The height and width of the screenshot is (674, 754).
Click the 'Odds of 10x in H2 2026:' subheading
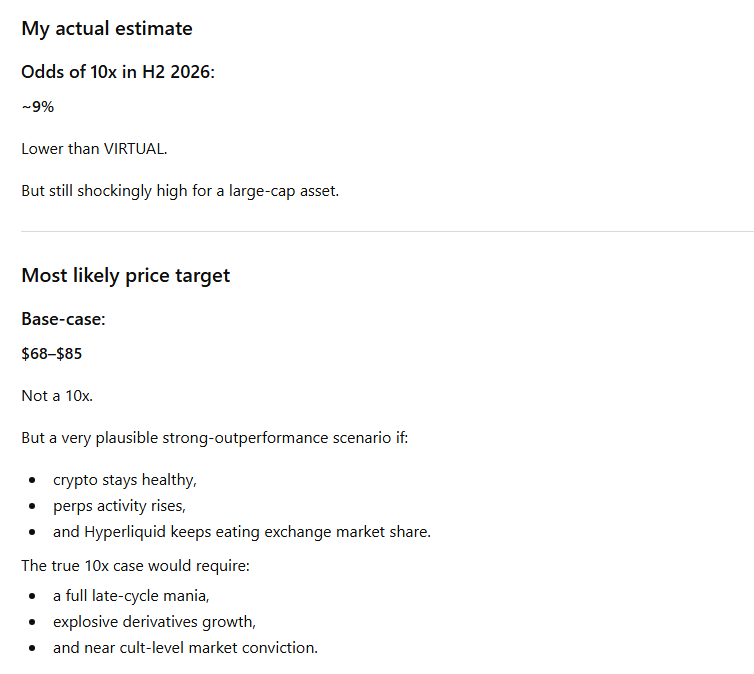pyautogui.click(x=118, y=72)
